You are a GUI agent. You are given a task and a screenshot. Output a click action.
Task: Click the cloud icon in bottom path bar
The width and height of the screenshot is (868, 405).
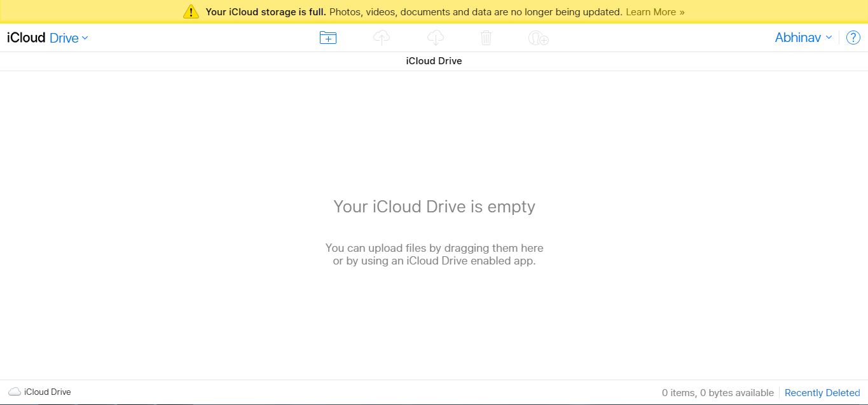pyautogui.click(x=15, y=392)
